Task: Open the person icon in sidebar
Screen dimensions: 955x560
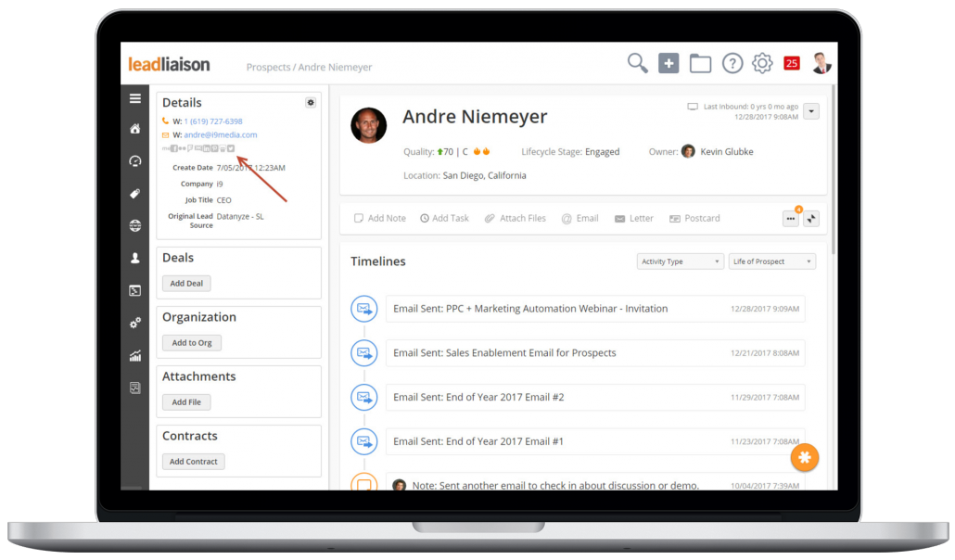Action: (135, 259)
